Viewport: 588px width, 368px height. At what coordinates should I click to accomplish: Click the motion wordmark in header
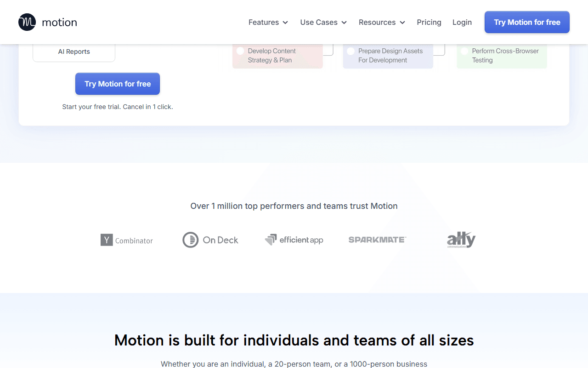pos(59,22)
